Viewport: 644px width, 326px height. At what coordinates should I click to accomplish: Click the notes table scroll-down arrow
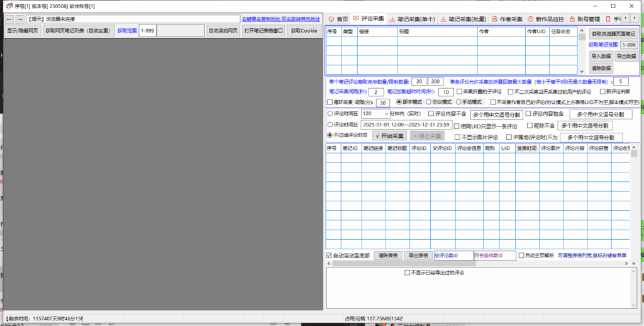[582, 70]
